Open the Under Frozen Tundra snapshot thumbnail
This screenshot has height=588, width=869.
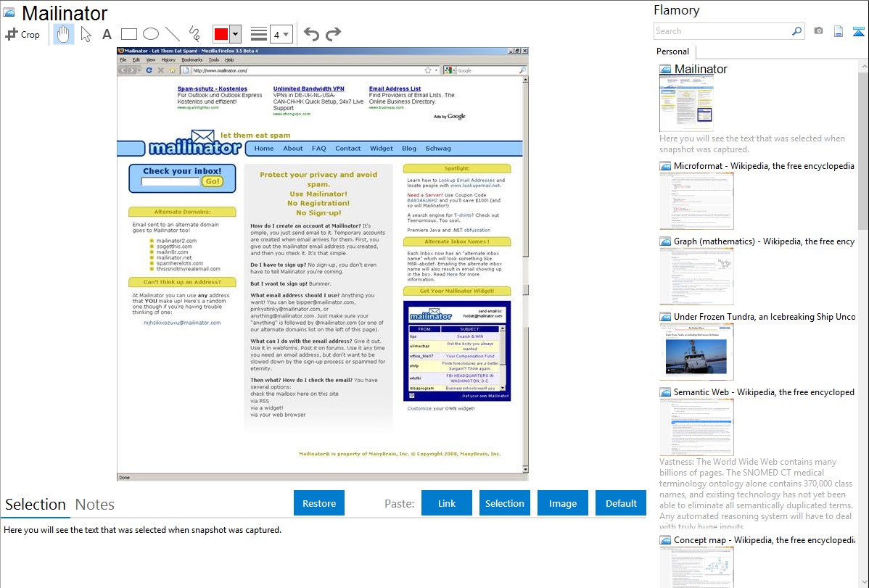[696, 352]
